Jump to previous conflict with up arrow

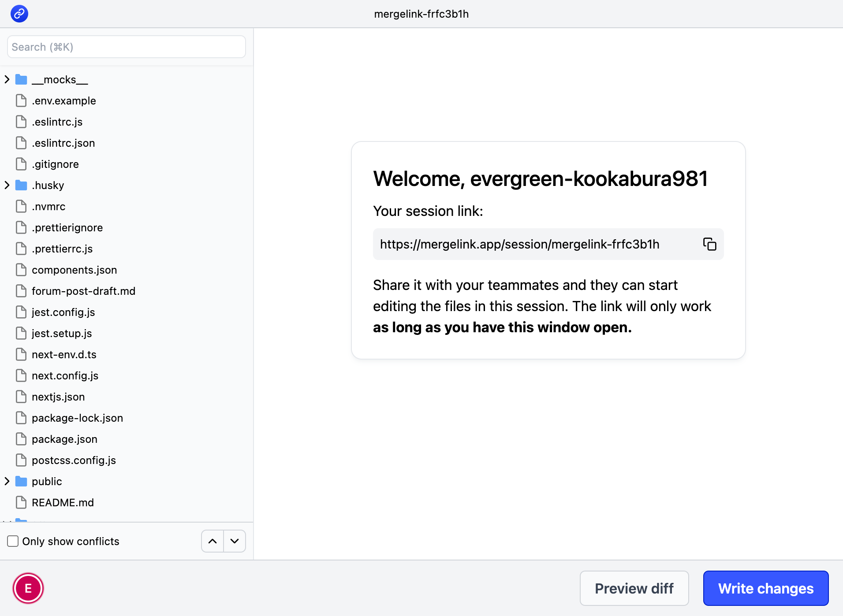(x=213, y=541)
